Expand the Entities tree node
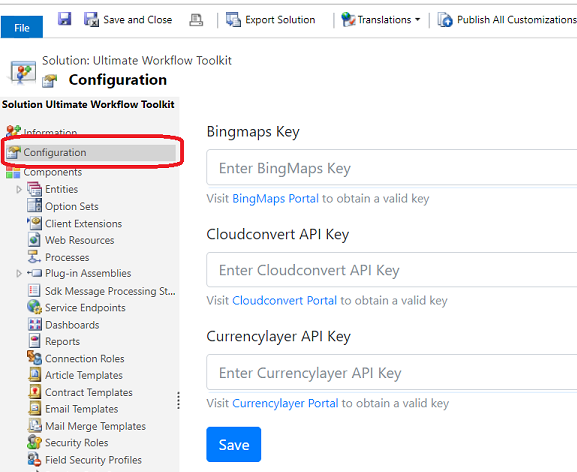The height and width of the screenshot is (472, 577). click(x=19, y=189)
